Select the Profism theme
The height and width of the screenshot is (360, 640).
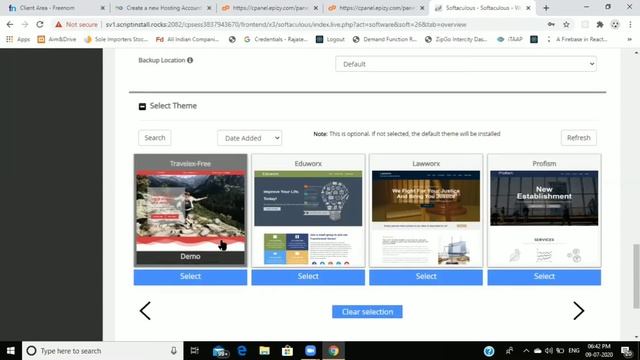[544, 277]
